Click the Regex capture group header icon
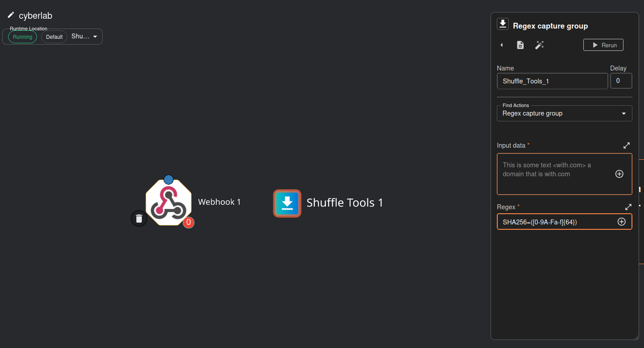 pyautogui.click(x=503, y=24)
